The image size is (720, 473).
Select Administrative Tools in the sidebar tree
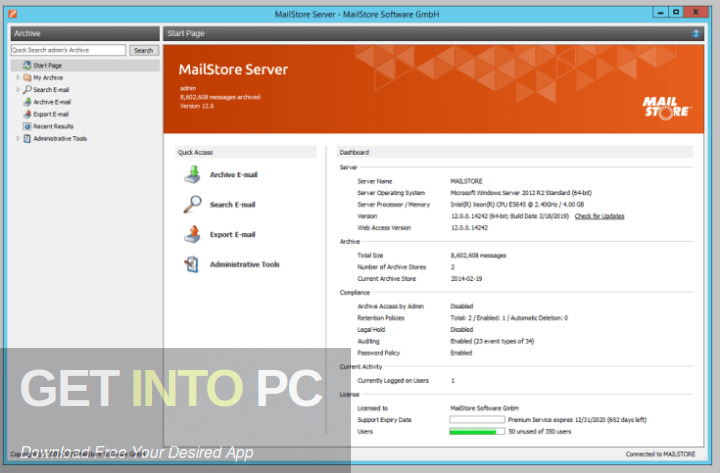(x=60, y=138)
